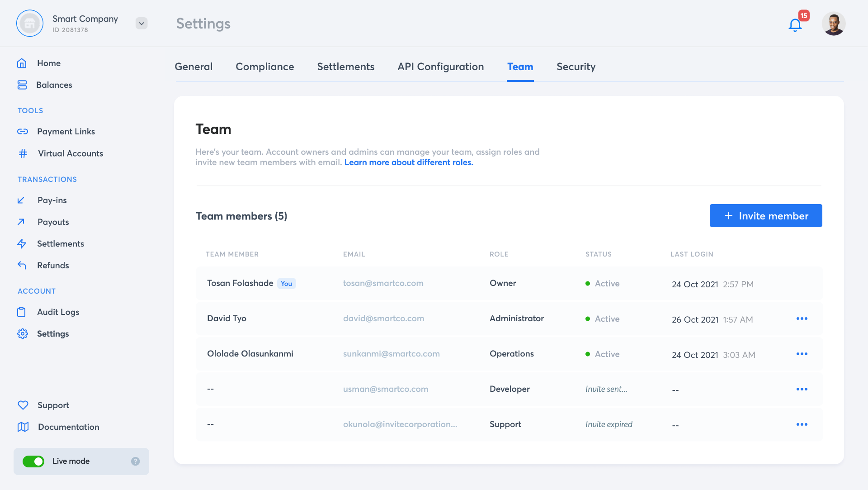Open Documentation map icon
This screenshot has width=868, height=490.
[x=23, y=427]
